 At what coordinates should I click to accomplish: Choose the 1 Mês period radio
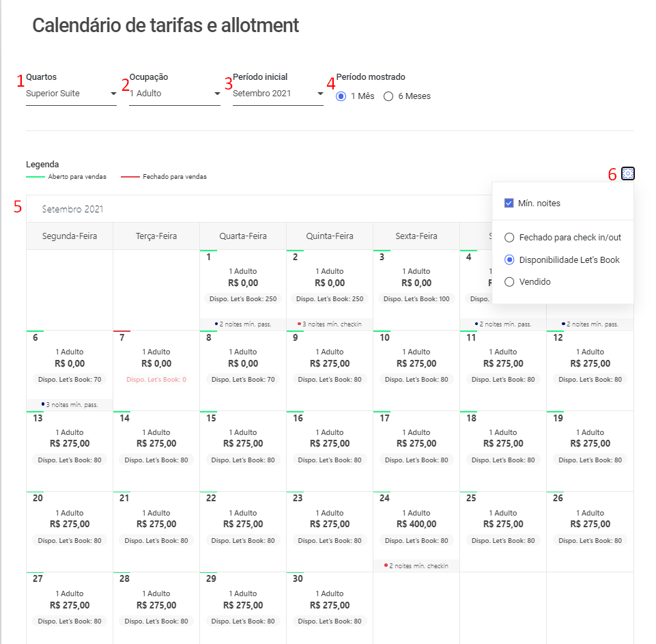pos(341,96)
